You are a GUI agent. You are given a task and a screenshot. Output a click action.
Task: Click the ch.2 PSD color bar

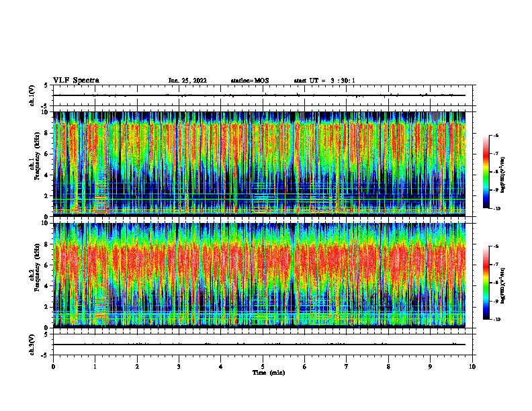tap(486, 283)
